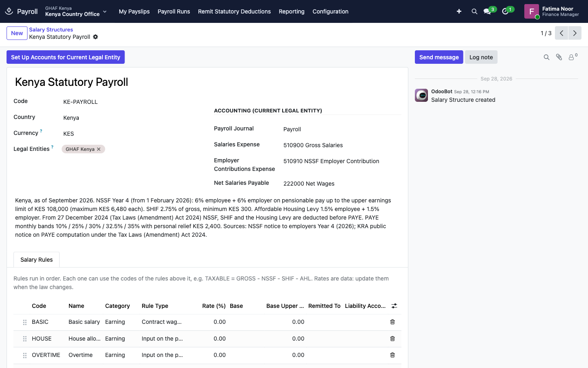Screen dimensions: 588x368
Task: Delete the BASIC salary rule row
Action: click(x=392, y=322)
